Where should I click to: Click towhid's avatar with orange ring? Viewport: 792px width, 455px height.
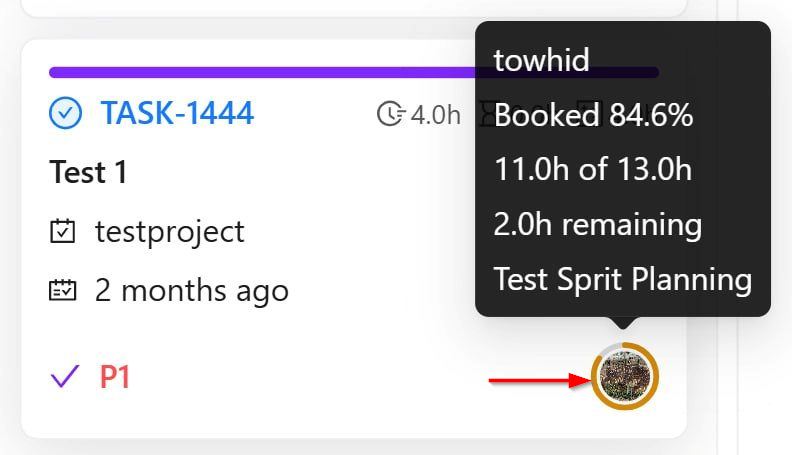(x=625, y=378)
